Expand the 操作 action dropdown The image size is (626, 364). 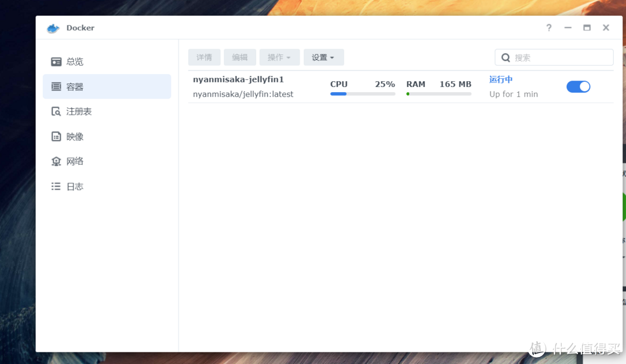[x=279, y=57]
